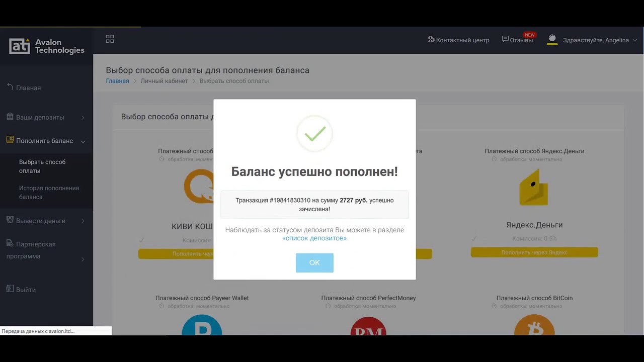The height and width of the screenshot is (362, 644).
Task: Open the Angelina user dropdown arrow
Action: click(x=634, y=40)
